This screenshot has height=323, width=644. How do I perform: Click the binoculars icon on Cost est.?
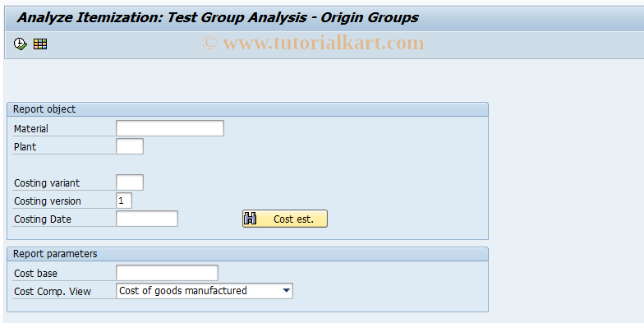tap(250, 219)
